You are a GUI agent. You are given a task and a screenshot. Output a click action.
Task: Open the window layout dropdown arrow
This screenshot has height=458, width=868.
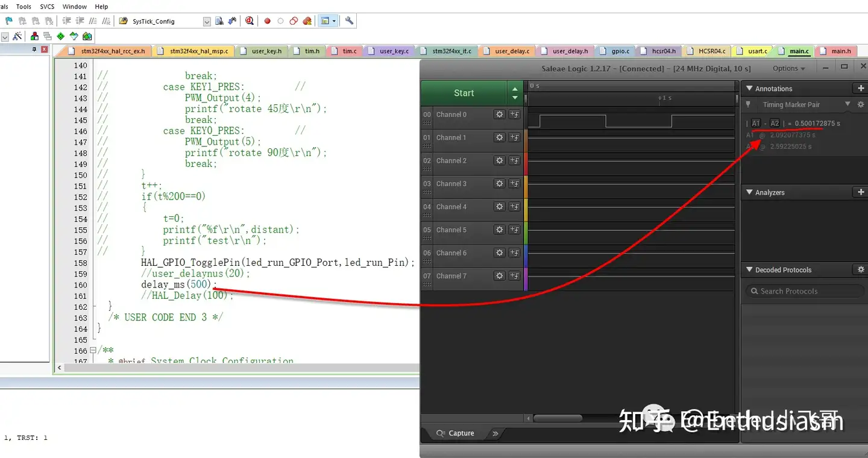(x=334, y=21)
